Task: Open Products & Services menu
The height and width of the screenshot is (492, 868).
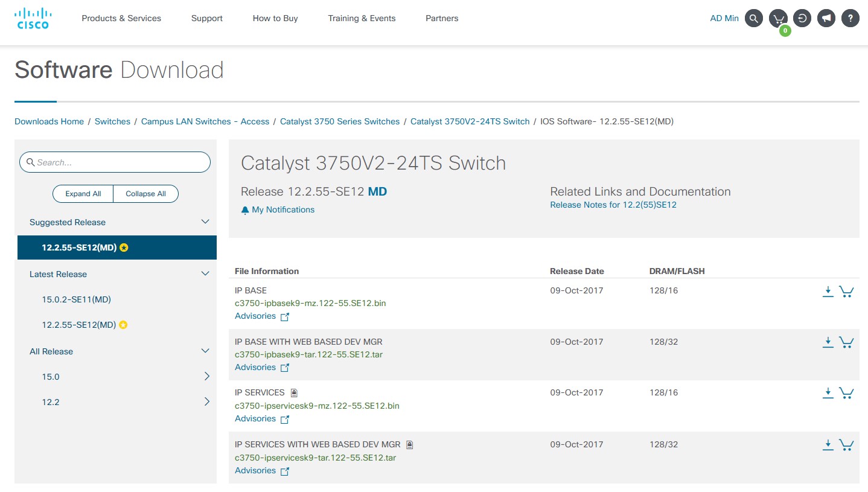Action: [121, 18]
